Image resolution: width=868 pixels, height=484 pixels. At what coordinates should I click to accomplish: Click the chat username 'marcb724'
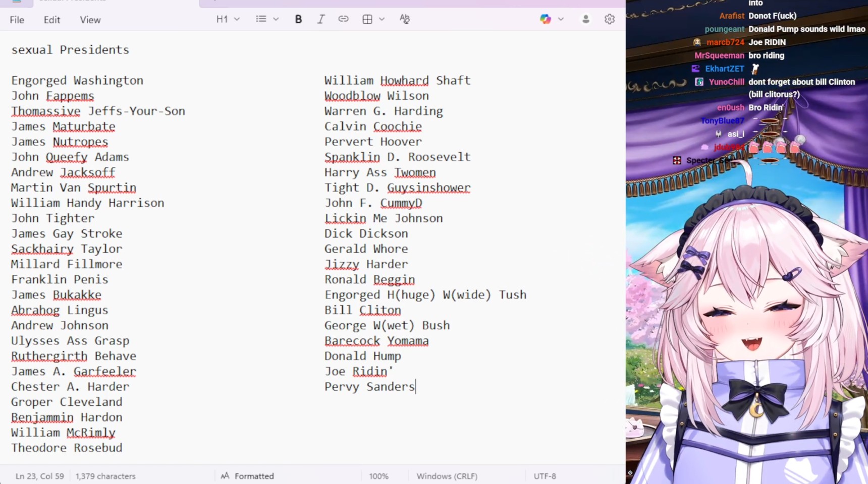[725, 42]
